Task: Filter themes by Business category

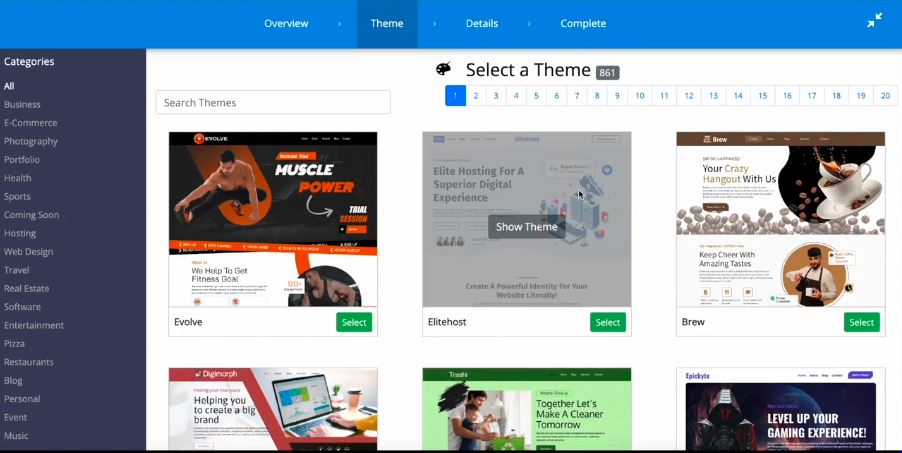Action: point(22,104)
